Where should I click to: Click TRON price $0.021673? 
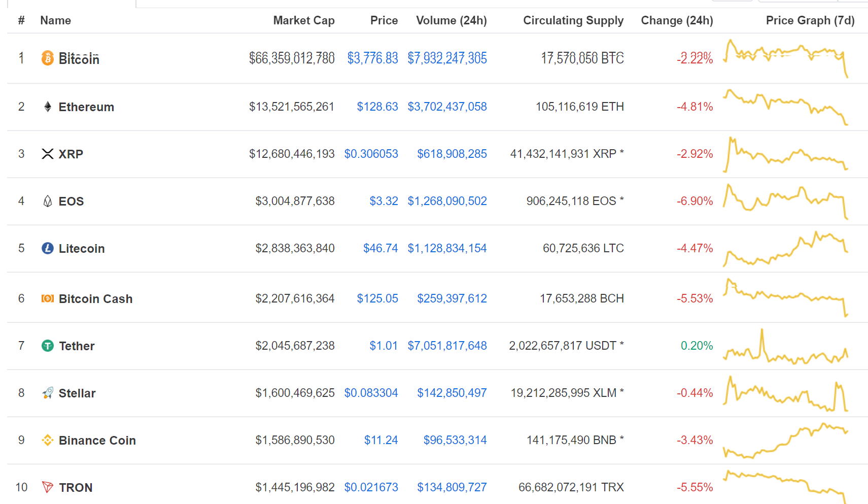coord(371,487)
